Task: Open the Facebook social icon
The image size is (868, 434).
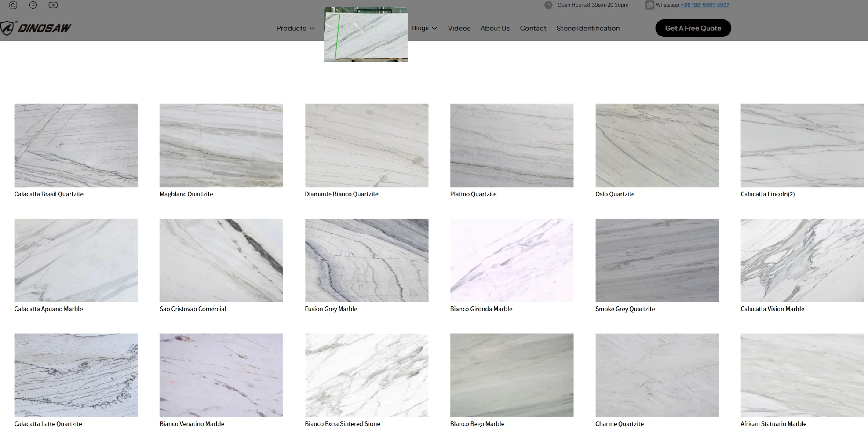Action: [x=33, y=5]
